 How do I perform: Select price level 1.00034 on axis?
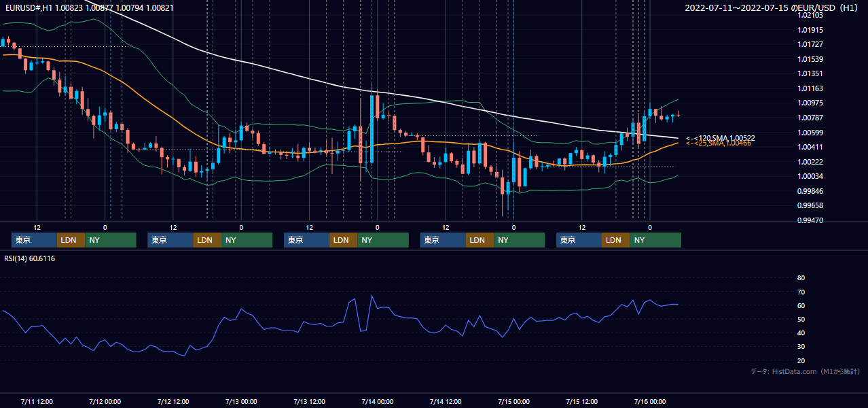(x=810, y=176)
